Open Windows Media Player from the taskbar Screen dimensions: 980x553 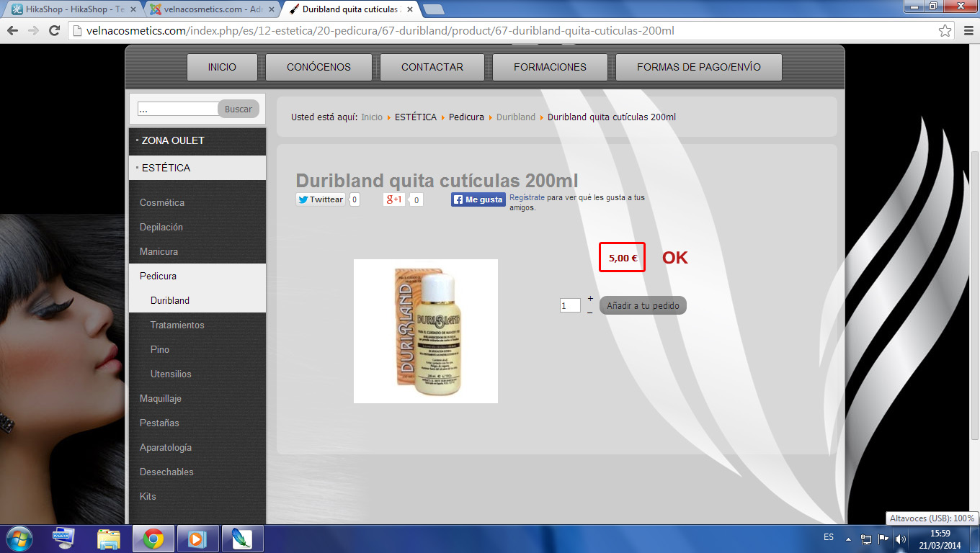click(197, 539)
